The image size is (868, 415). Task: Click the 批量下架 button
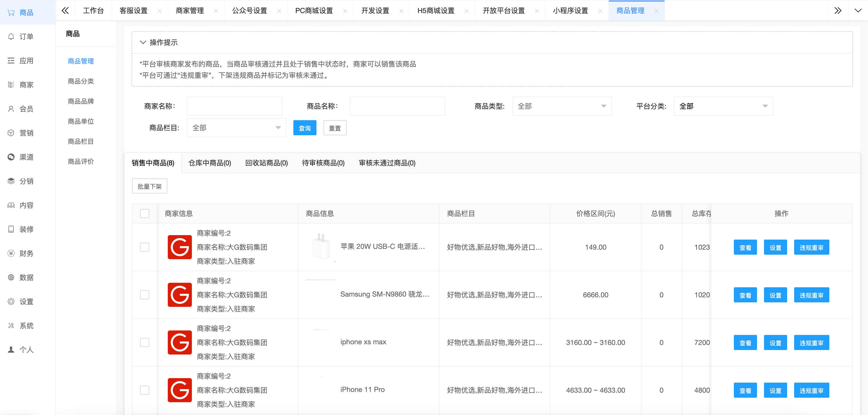(x=150, y=186)
